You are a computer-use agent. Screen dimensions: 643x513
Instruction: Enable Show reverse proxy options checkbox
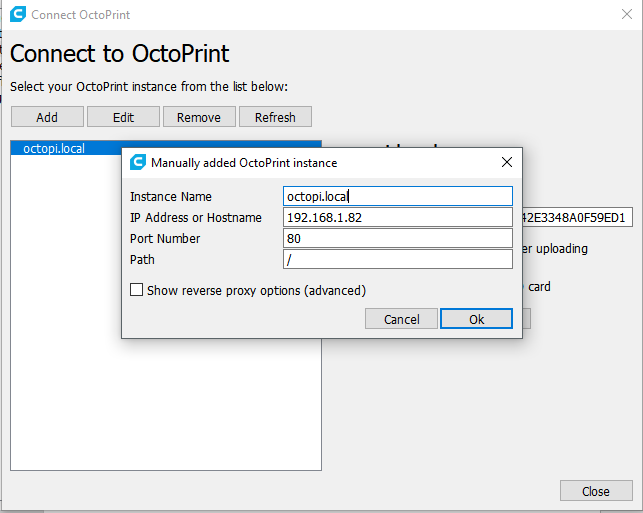click(137, 290)
